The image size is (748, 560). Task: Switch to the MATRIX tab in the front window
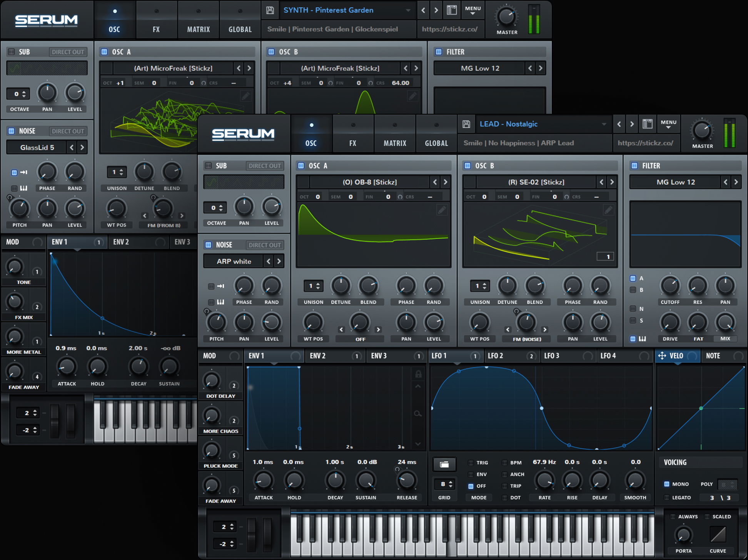point(395,143)
